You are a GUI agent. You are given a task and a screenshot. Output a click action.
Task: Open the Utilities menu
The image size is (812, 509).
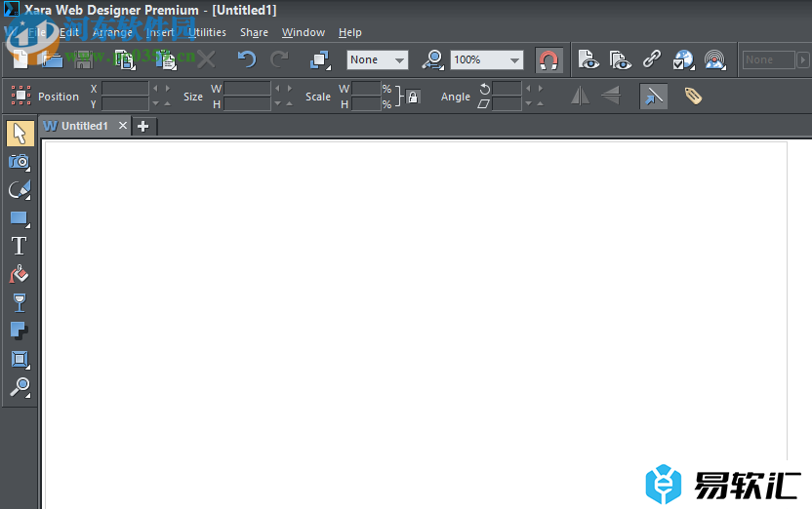pos(207,32)
